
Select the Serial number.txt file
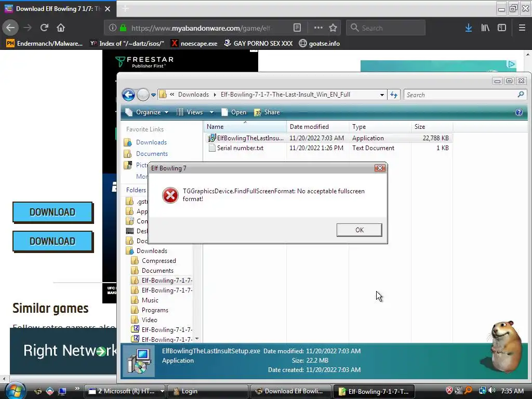(236, 148)
